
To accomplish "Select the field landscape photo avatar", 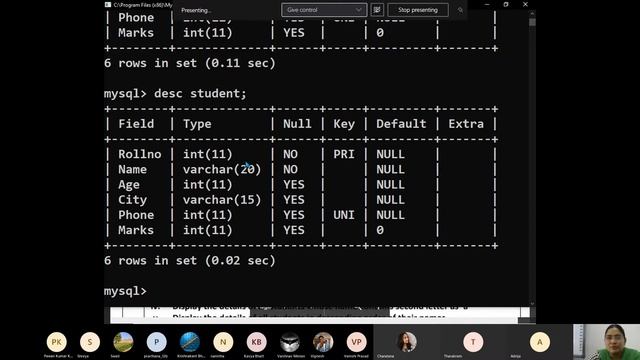I will [x=123, y=342].
